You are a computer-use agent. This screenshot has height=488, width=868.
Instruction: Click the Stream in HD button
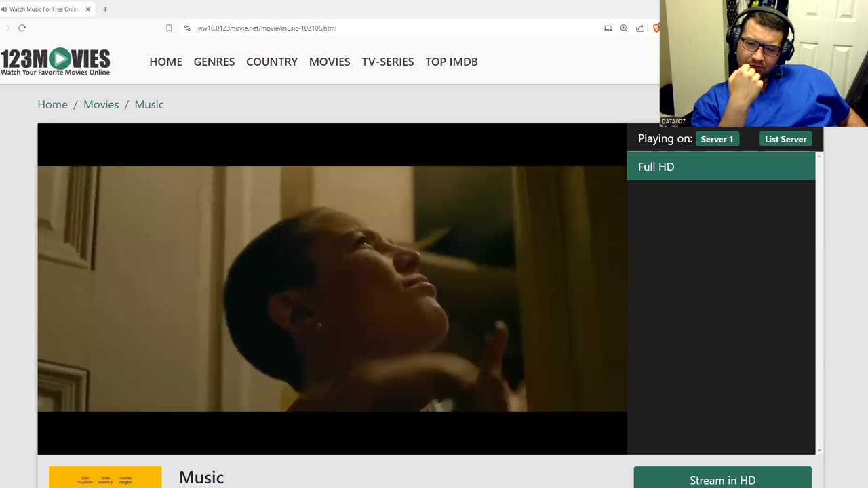pos(722,480)
